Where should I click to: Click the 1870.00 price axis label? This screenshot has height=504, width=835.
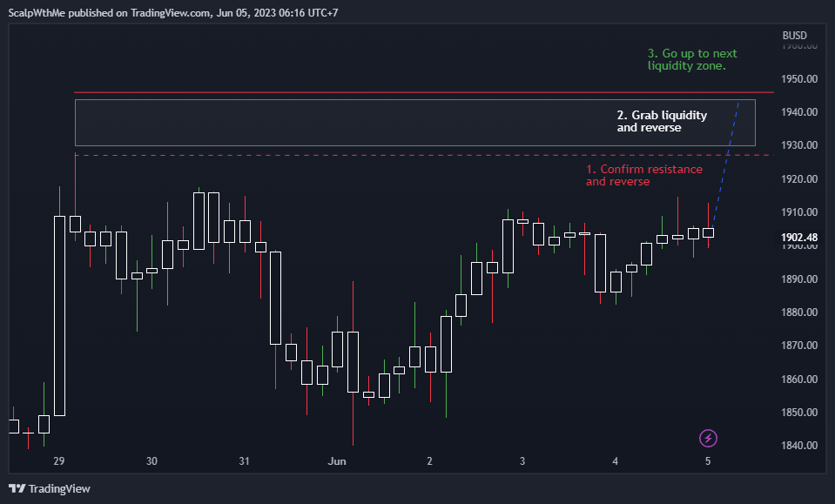pyautogui.click(x=798, y=345)
